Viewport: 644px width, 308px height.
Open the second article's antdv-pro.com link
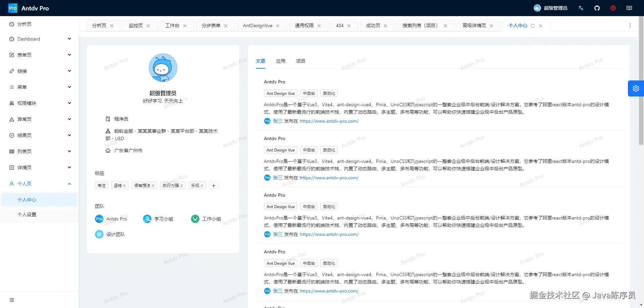click(329, 178)
